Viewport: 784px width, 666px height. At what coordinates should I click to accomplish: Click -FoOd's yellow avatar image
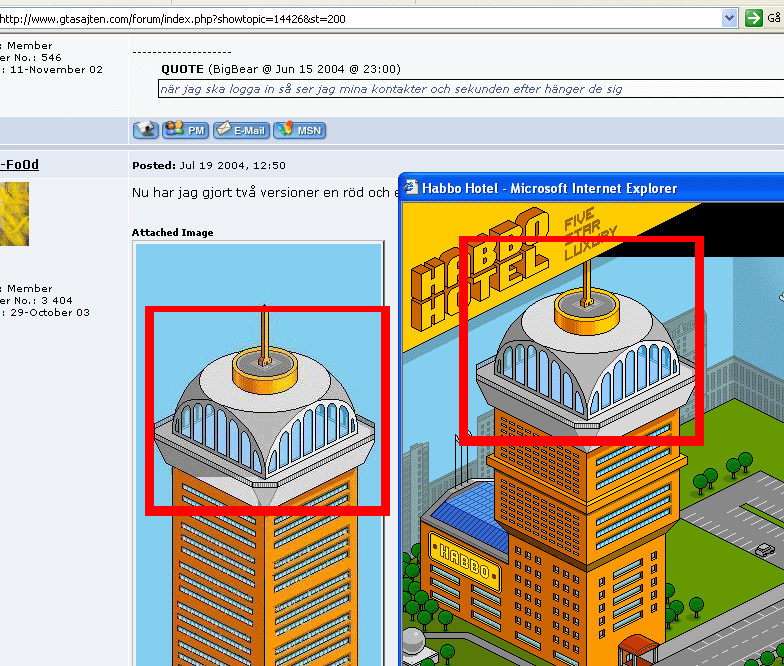pyautogui.click(x=14, y=214)
